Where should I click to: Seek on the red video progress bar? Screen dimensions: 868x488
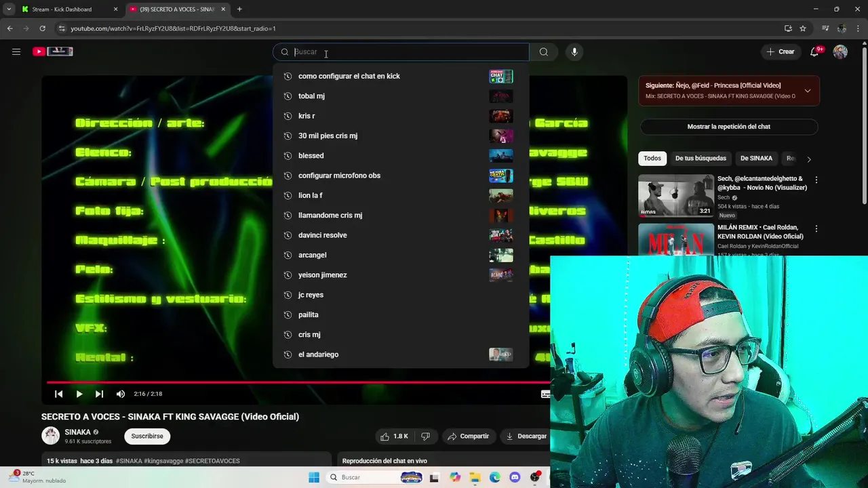pos(298,382)
